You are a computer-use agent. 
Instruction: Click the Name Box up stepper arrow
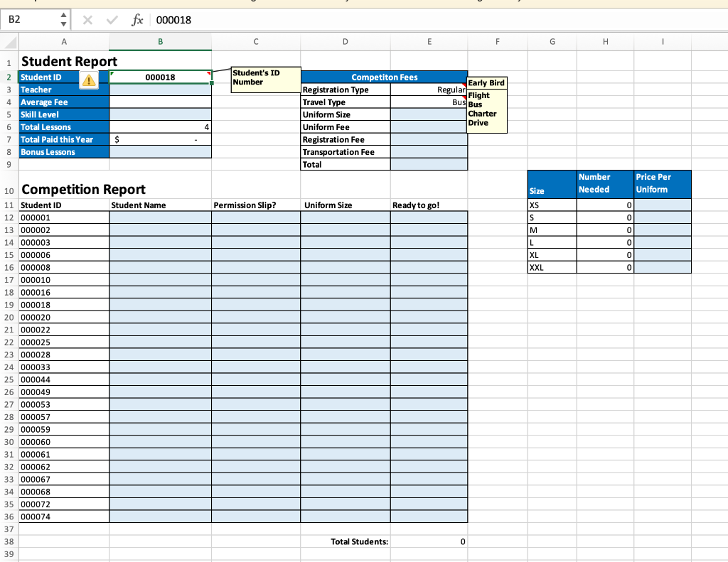coord(62,16)
